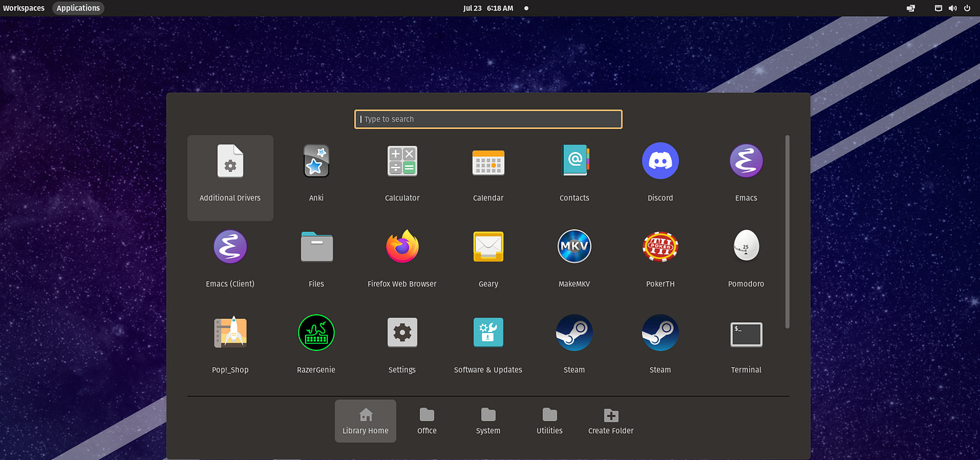Viewport: 980px width, 460px height.
Task: Open Emacs, not the Client entry
Action: [x=746, y=178]
